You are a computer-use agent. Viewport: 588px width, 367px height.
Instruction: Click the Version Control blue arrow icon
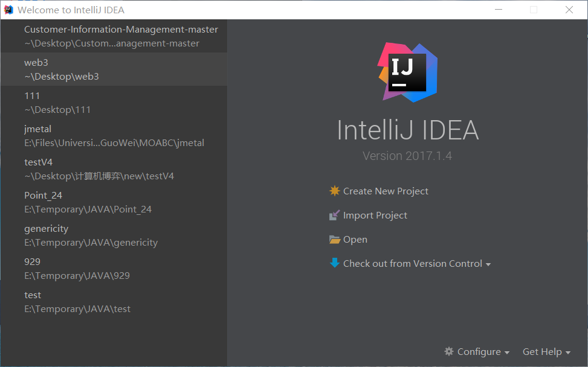click(335, 263)
